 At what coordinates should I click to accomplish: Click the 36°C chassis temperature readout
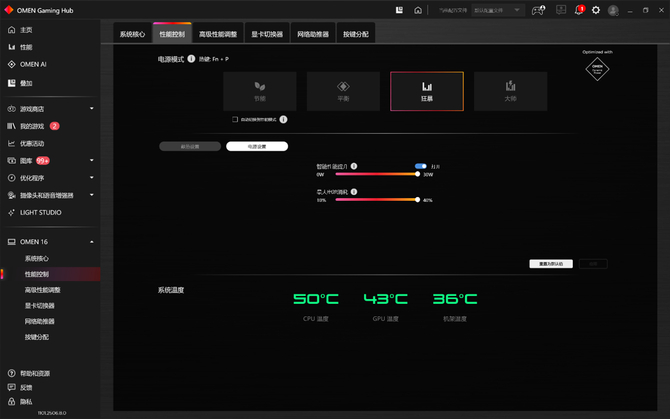[x=455, y=299]
